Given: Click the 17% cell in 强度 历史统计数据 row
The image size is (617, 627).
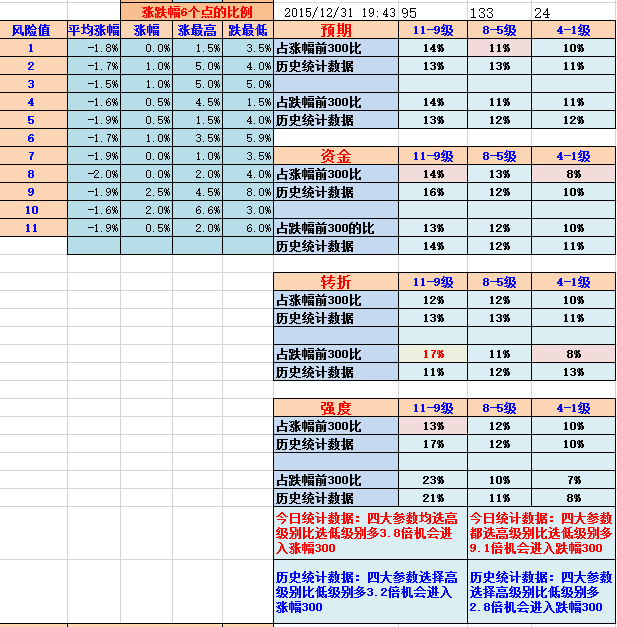Looking at the screenshot, I should (x=433, y=444).
